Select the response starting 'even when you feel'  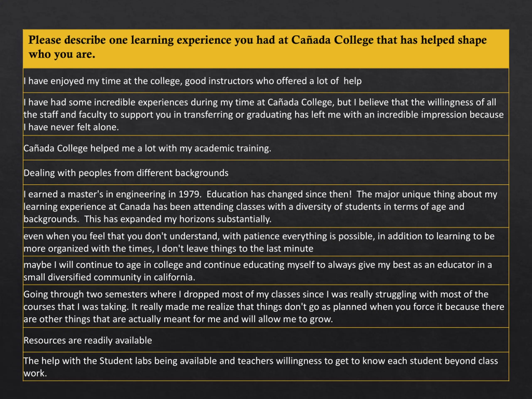tap(266, 242)
